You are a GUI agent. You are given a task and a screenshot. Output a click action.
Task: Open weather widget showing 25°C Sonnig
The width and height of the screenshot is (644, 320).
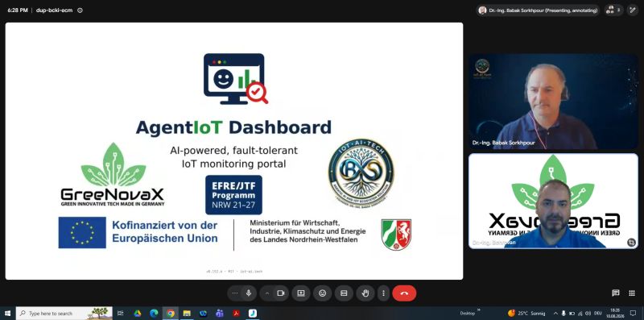pyautogui.click(x=526, y=314)
